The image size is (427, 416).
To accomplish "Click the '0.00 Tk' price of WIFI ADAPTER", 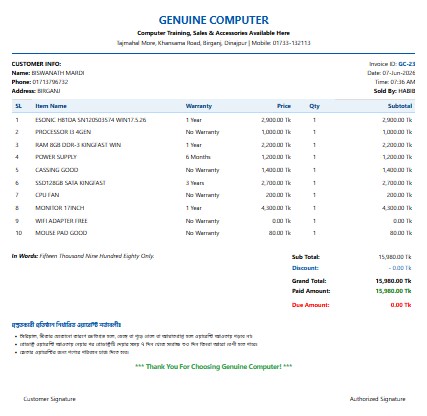I will click(x=281, y=221).
